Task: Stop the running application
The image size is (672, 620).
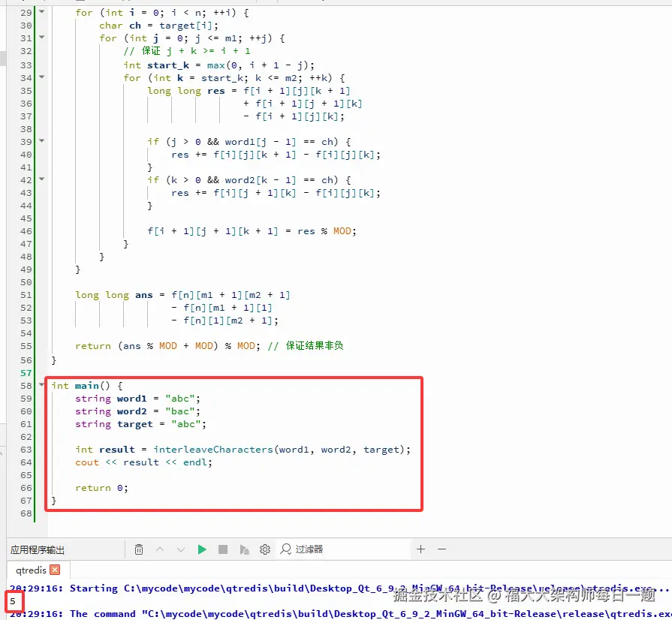Action: (223, 549)
